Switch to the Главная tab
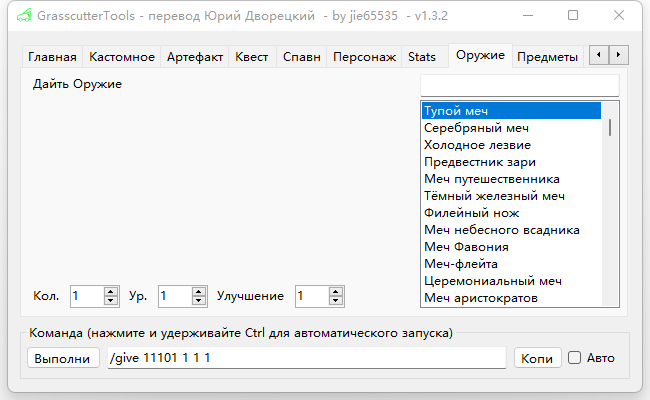650x400 pixels. 52,57
